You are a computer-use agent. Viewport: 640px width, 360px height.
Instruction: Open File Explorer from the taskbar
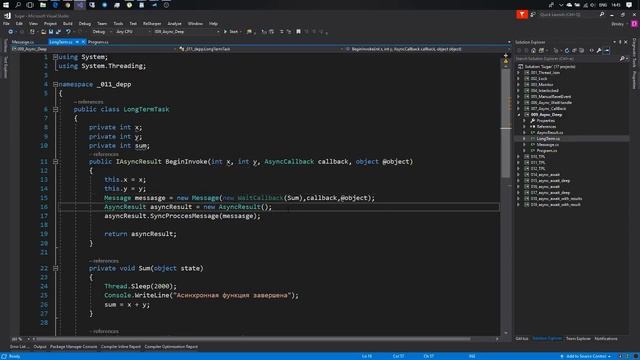(42, 5)
